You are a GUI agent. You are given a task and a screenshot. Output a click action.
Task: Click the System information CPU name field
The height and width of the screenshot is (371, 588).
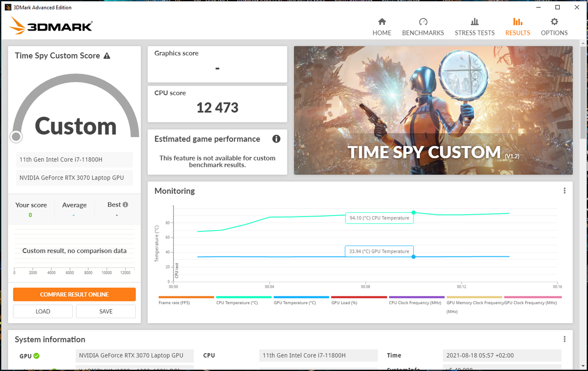tap(318, 355)
